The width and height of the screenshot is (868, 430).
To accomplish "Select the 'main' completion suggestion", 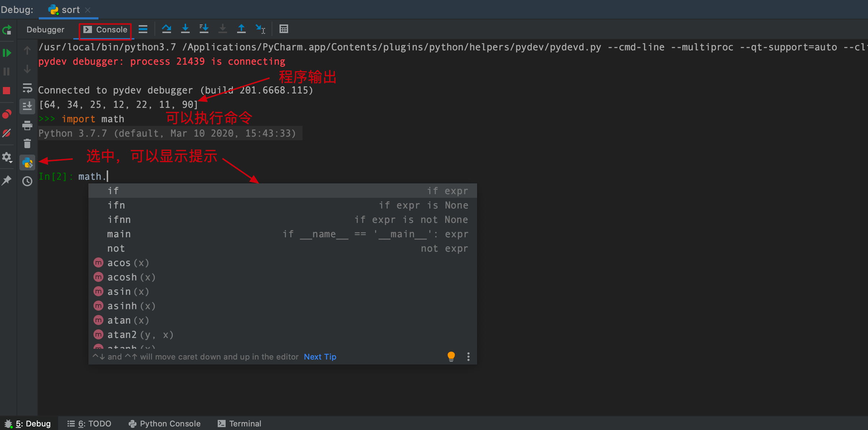I will pyautogui.click(x=282, y=234).
